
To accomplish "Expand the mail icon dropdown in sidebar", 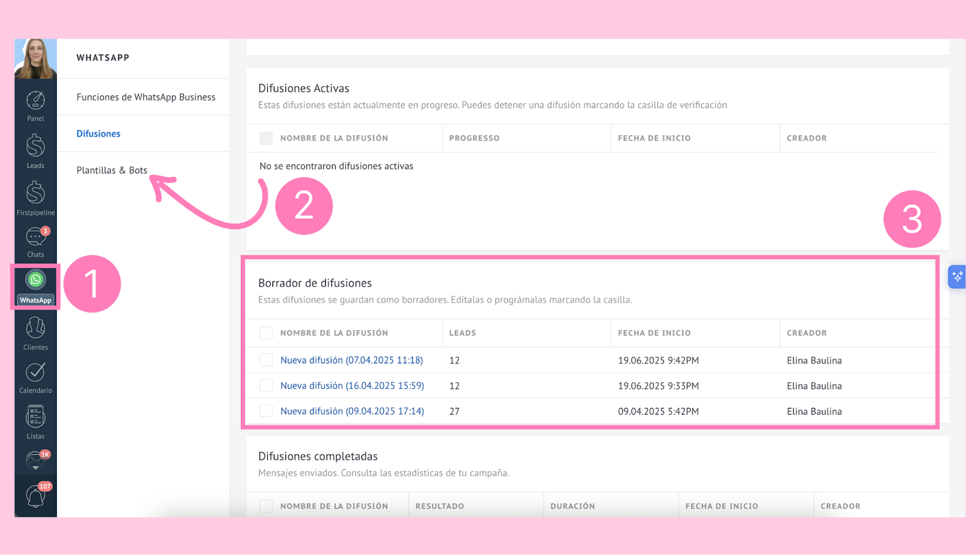I will click(x=36, y=461).
